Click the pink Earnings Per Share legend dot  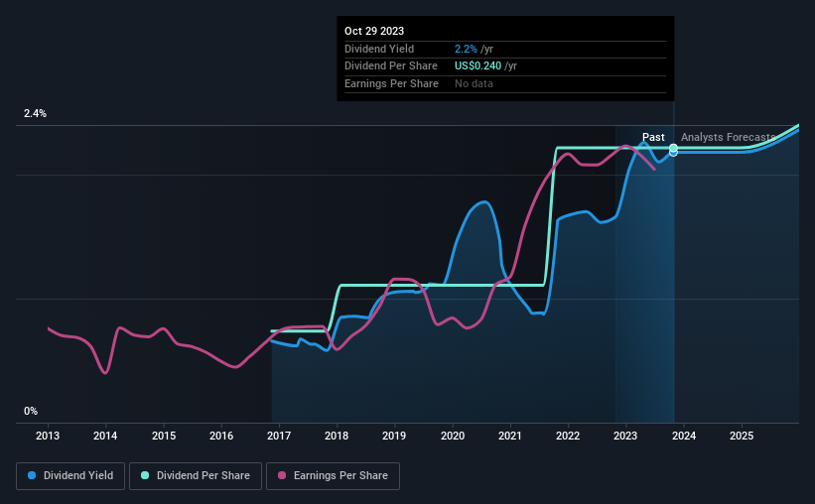pyautogui.click(x=282, y=475)
